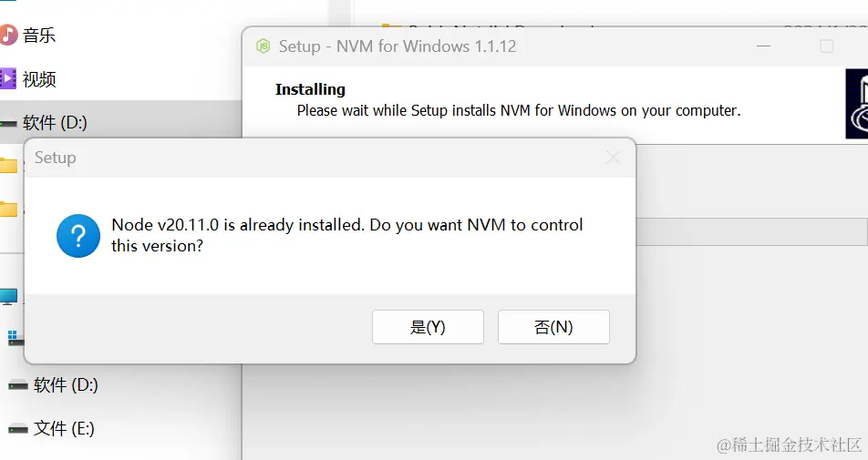Screen dimensions: 868x460
Task: Click the greyed-out maximize button of installer
Action: (826, 46)
